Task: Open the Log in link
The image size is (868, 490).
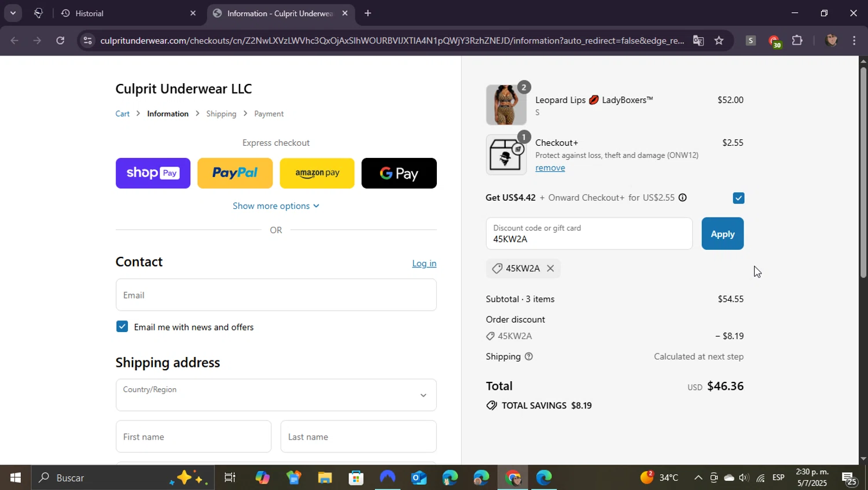Action: click(x=424, y=263)
